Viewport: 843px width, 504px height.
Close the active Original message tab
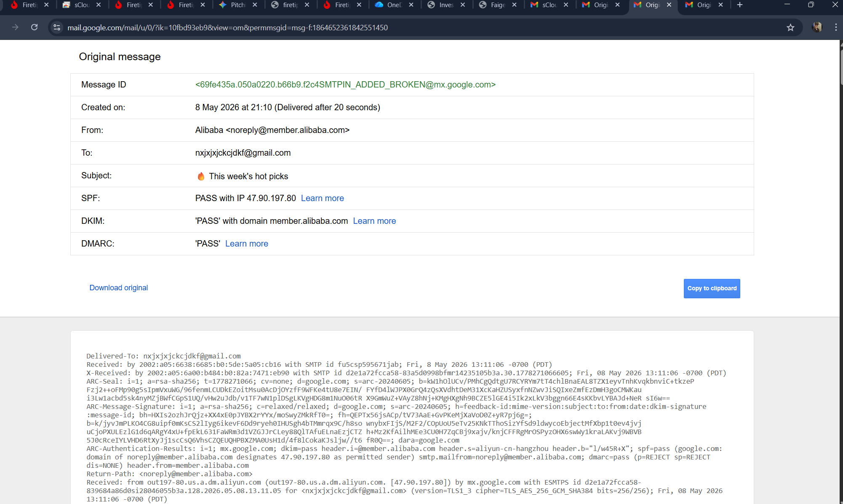(669, 5)
